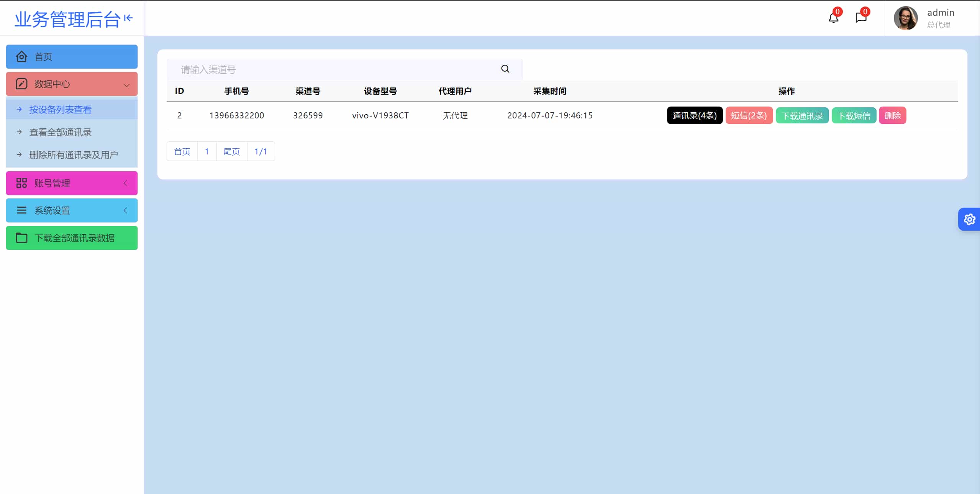Select 按设备列表查看 submenu item
The width and height of the screenshot is (980, 494).
tap(60, 110)
